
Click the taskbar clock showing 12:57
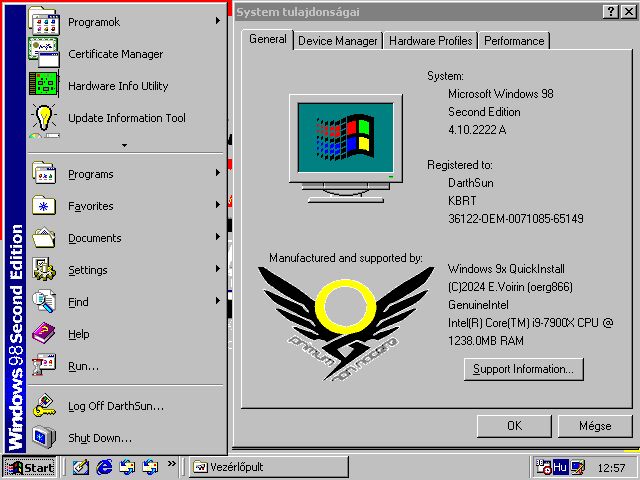point(611,468)
